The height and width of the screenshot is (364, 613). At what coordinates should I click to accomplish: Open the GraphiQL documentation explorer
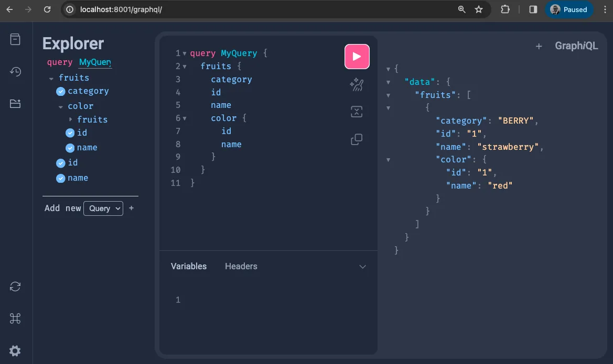click(16, 39)
